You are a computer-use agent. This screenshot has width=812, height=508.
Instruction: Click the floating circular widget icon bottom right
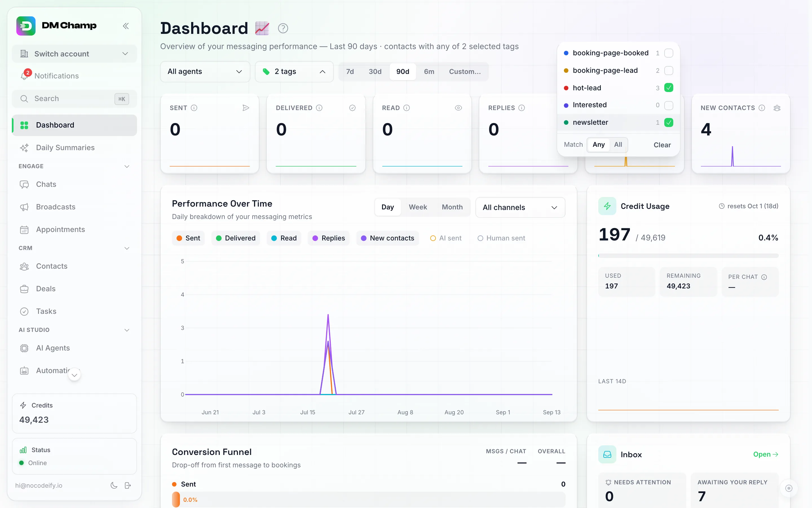pyautogui.click(x=789, y=488)
